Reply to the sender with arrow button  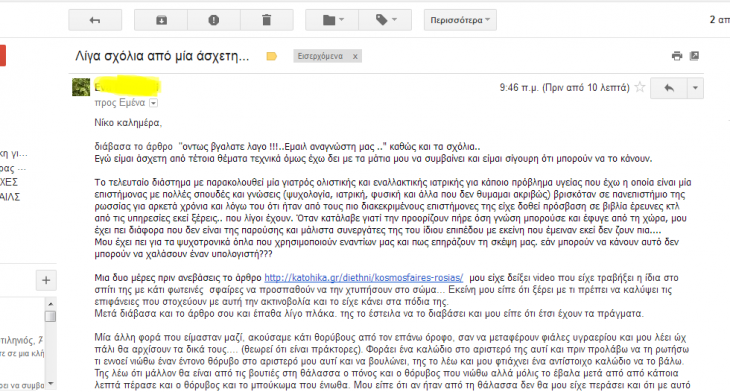pos(669,88)
